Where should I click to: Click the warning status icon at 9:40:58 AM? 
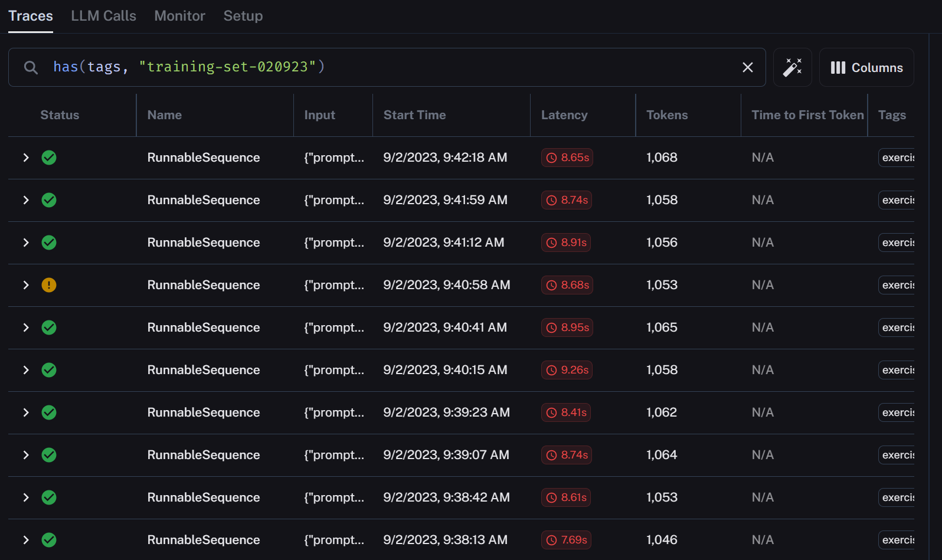pos(49,285)
